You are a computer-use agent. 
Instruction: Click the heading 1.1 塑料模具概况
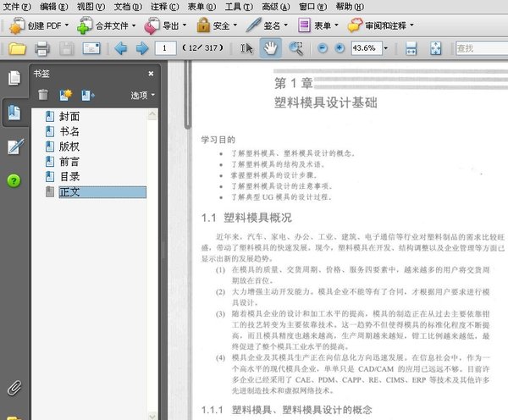tap(246, 218)
